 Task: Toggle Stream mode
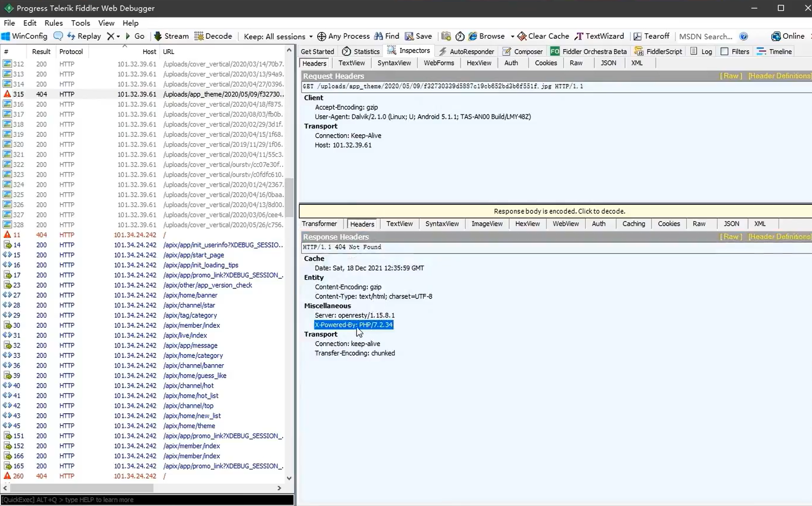point(171,36)
